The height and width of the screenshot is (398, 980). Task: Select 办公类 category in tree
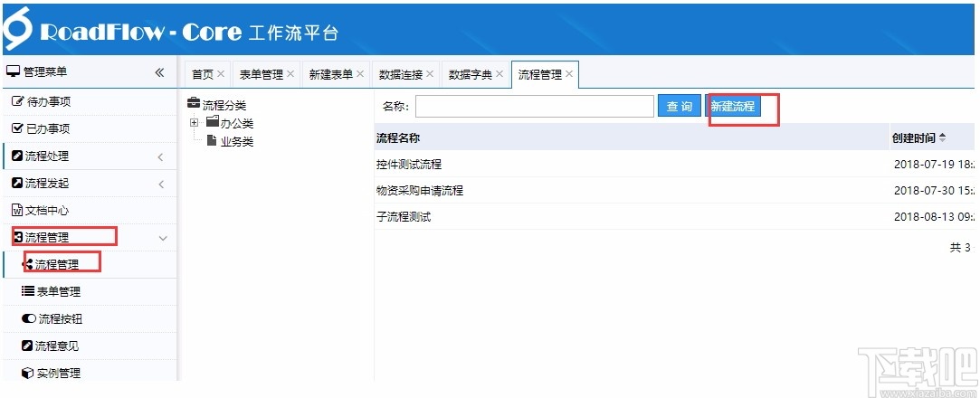[237, 124]
